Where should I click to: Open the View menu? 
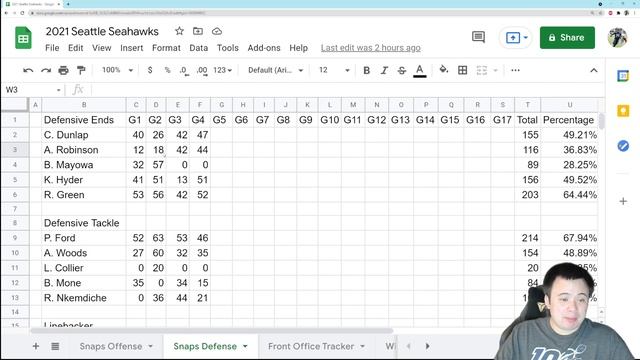[x=101, y=48]
